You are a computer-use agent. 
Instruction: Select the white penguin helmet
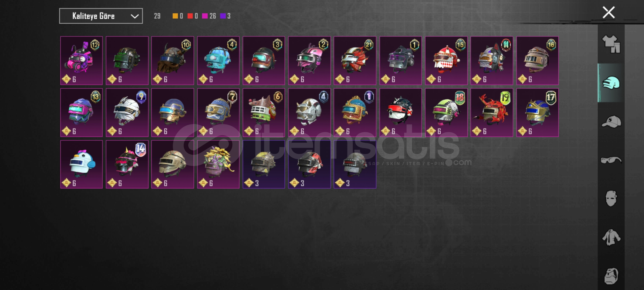coord(81,164)
